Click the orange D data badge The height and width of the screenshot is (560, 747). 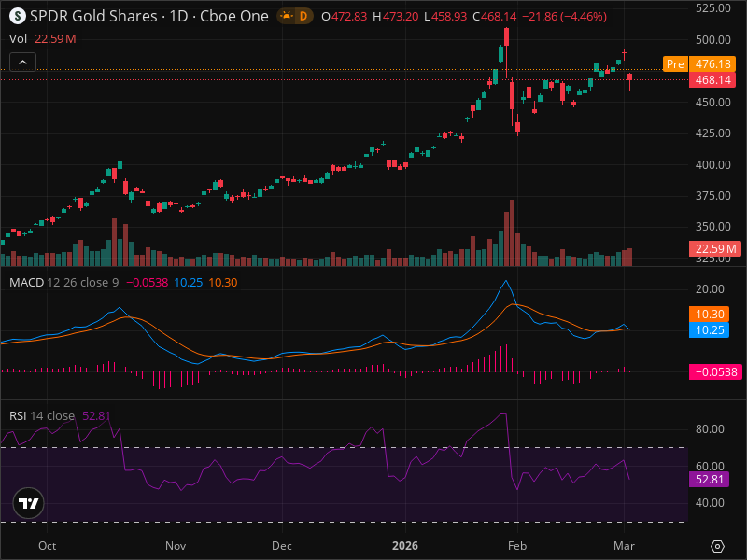click(303, 16)
